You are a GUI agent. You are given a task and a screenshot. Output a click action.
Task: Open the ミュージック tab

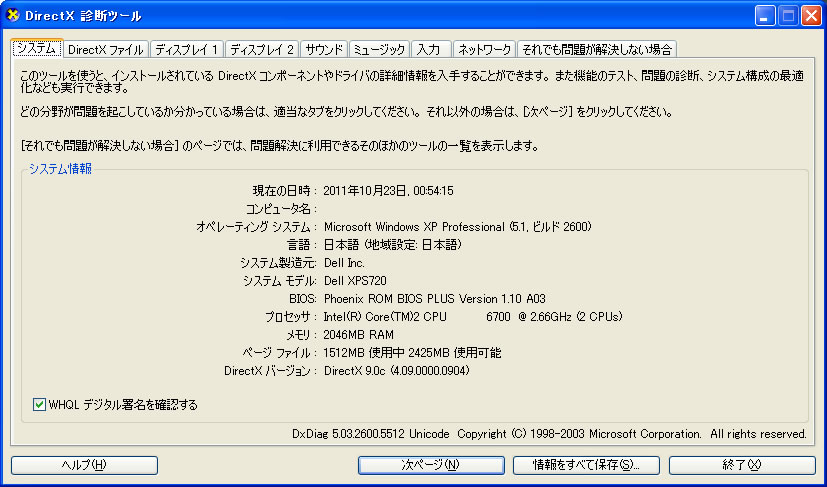click(x=379, y=50)
